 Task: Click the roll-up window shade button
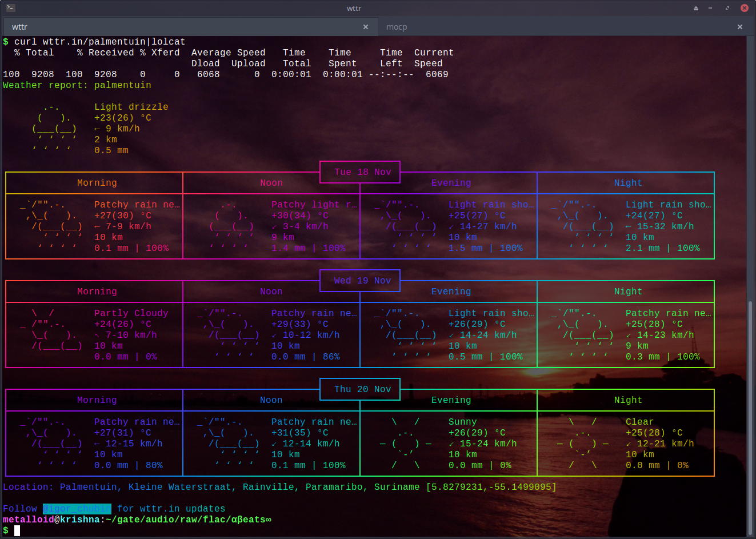[x=695, y=8]
